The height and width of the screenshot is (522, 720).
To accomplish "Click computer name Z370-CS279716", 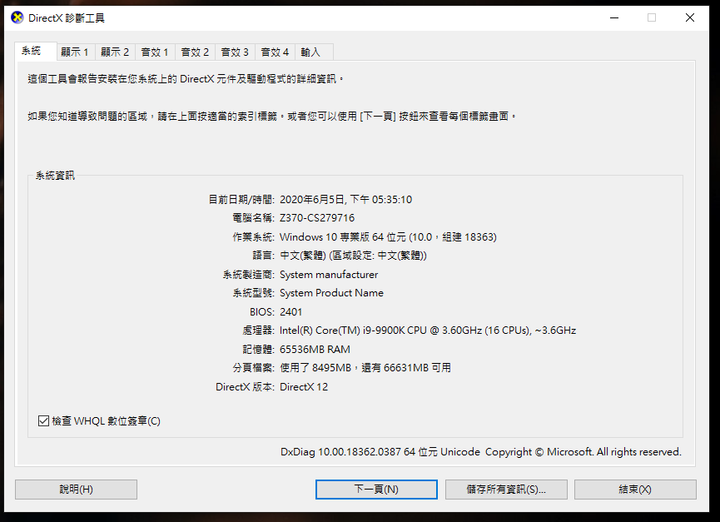I will [x=317, y=218].
